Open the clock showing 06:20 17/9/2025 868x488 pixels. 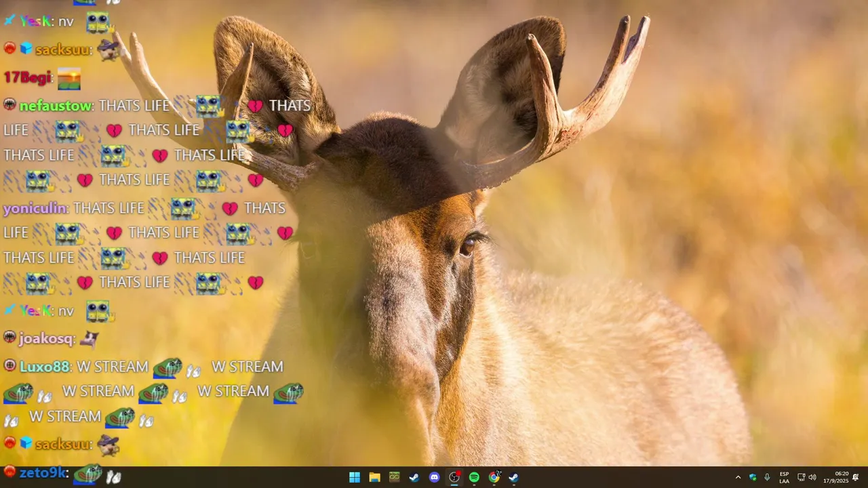tap(836, 477)
